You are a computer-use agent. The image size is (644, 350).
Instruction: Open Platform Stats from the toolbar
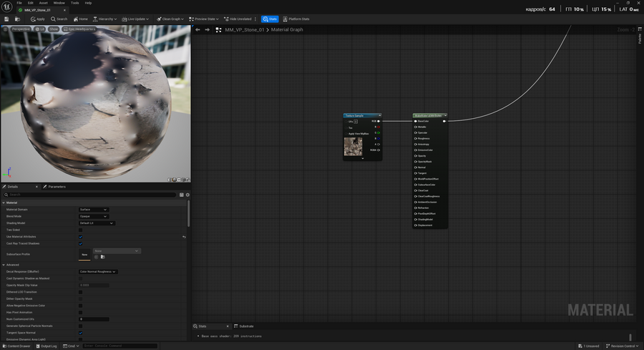(x=296, y=19)
